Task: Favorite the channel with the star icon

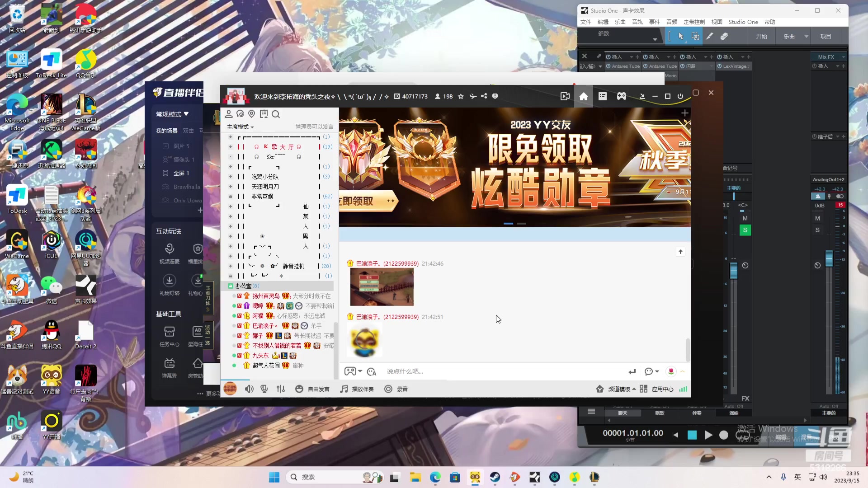Action: (x=461, y=96)
